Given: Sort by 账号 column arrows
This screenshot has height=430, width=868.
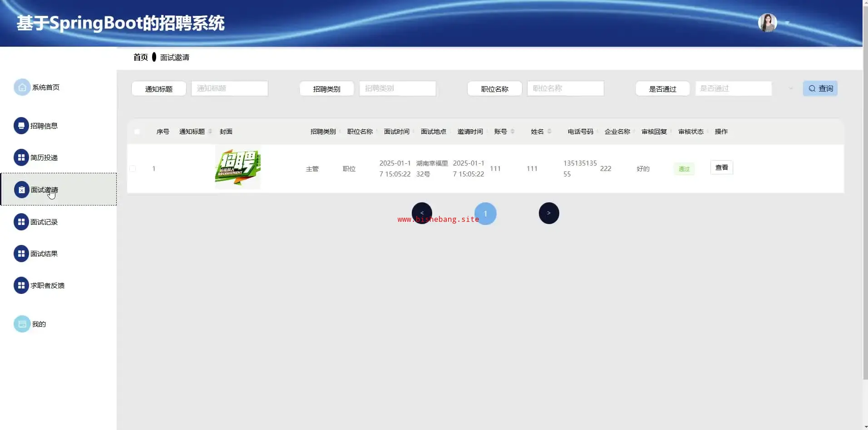Looking at the screenshot, I should 513,132.
